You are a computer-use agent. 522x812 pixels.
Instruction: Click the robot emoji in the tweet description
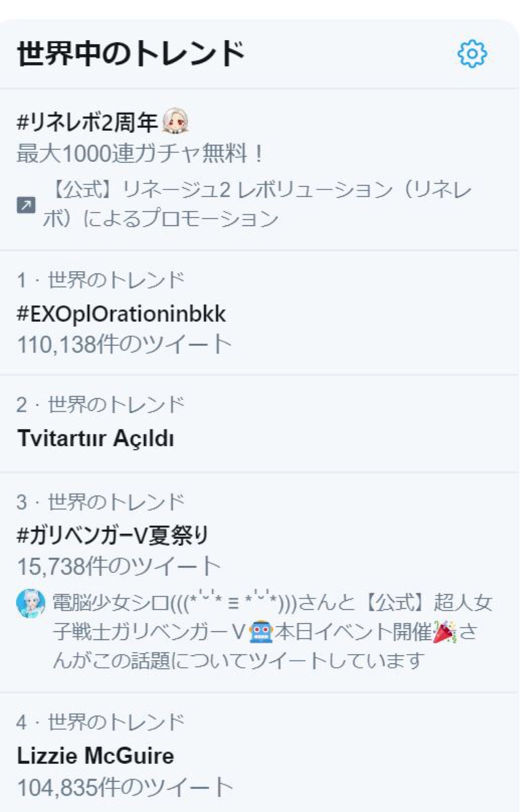coord(261,632)
